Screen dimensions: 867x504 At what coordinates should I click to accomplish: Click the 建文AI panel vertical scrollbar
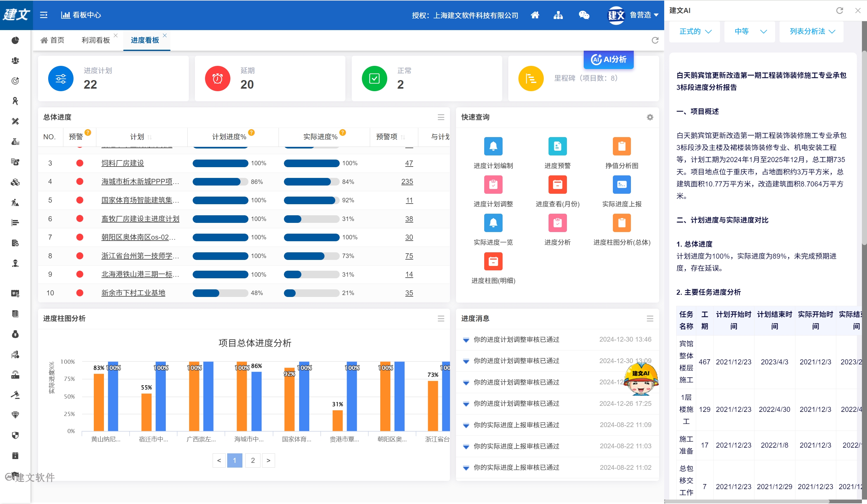864,148
